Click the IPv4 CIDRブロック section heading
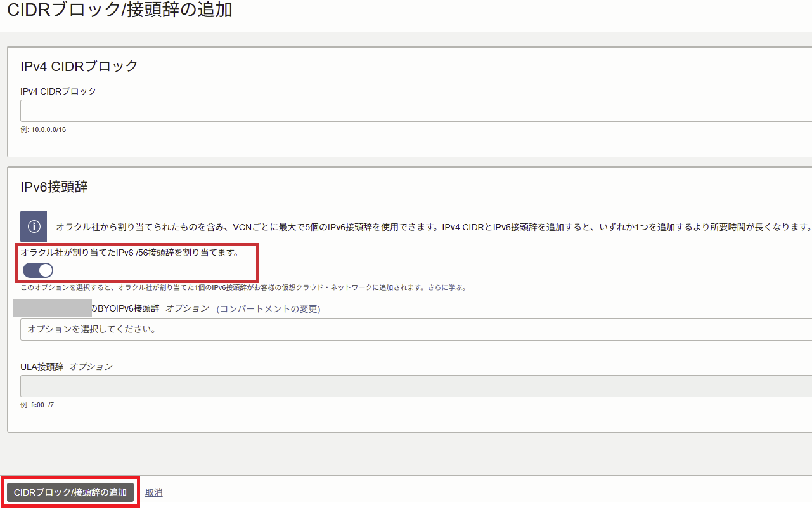The width and height of the screenshot is (812, 512). (79, 66)
